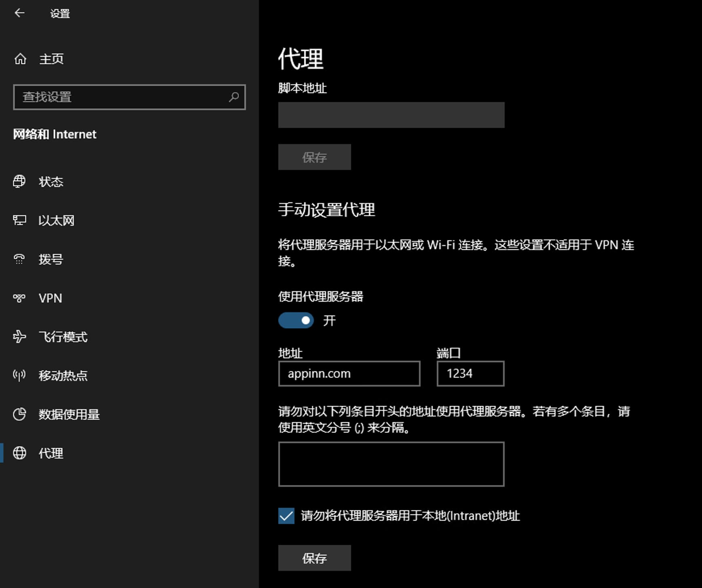
Task: Click the search magnifier icon
Action: [x=234, y=97]
